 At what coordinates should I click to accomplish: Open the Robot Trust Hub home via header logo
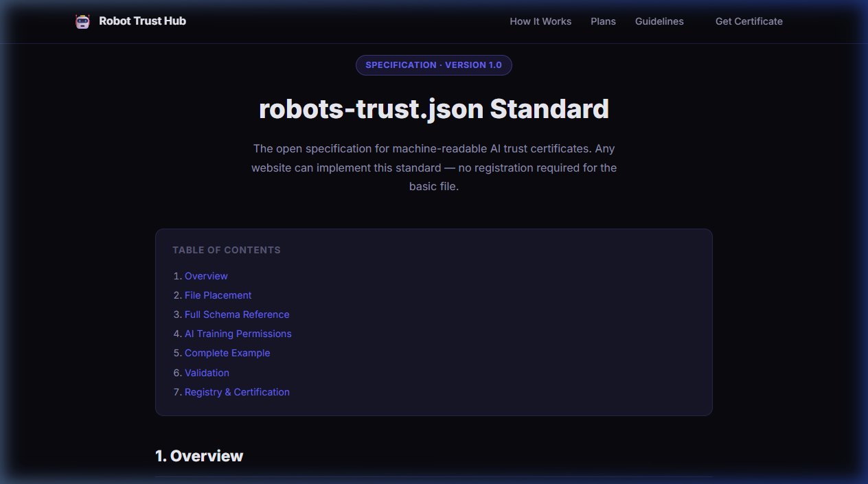(x=130, y=21)
